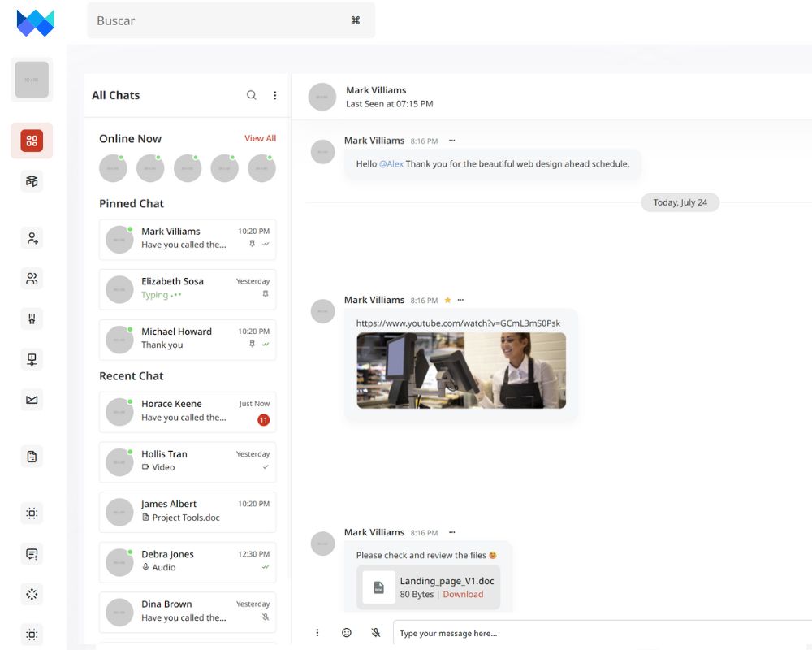Click the cube icon in the left sidebar
Viewport: 812px width, 650px height.
click(32, 181)
